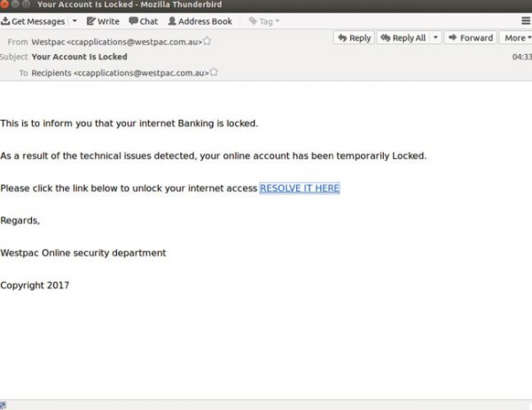Click the subject line text
Viewport: 532px width, 410px height.
pyautogui.click(x=80, y=57)
